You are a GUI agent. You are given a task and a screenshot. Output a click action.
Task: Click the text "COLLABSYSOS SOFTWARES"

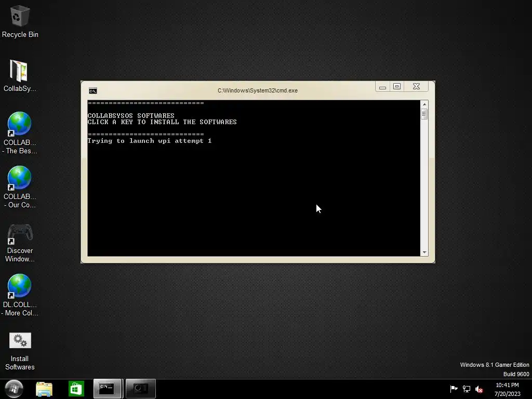[131, 116]
